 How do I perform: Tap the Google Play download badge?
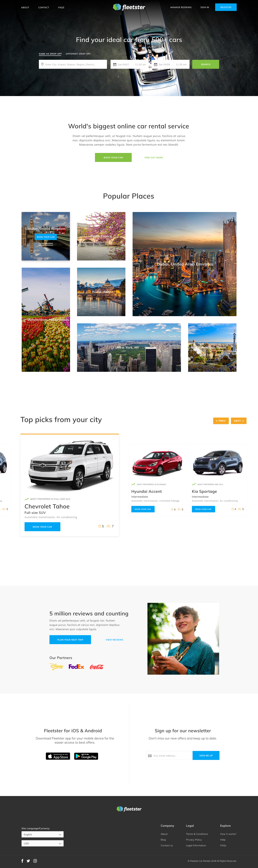(86, 756)
